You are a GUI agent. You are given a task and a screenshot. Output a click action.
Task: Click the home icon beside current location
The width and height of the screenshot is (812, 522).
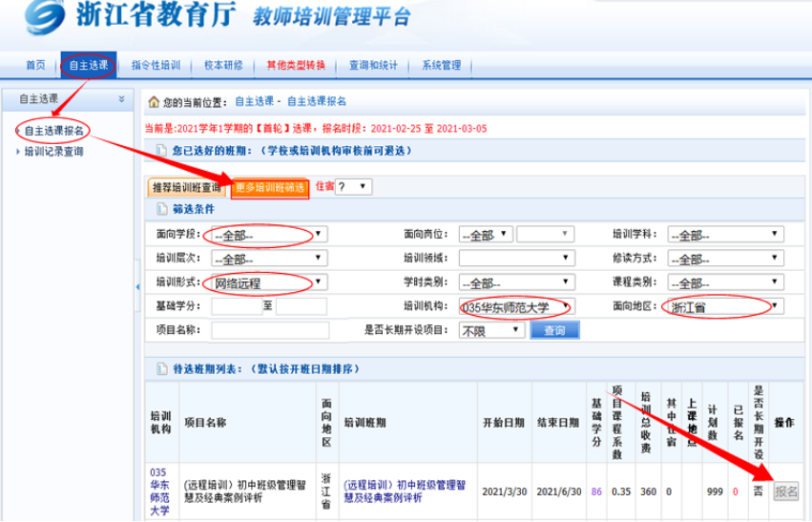tap(154, 101)
